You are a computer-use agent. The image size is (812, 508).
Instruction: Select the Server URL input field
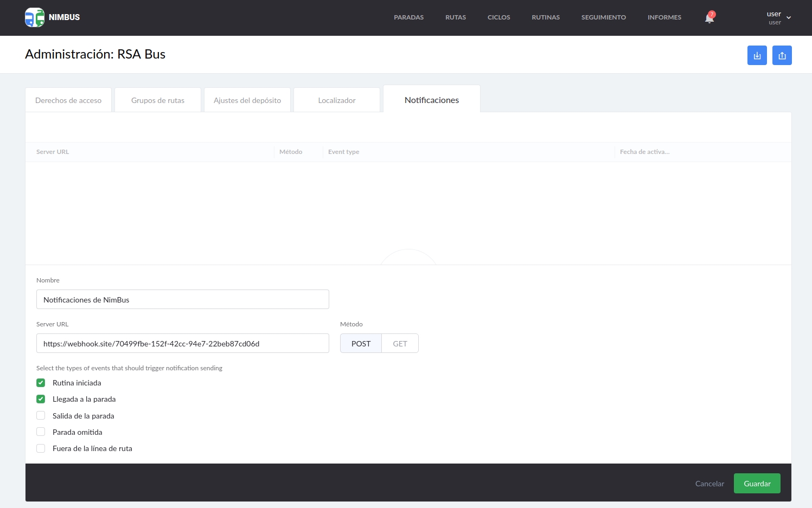point(182,343)
